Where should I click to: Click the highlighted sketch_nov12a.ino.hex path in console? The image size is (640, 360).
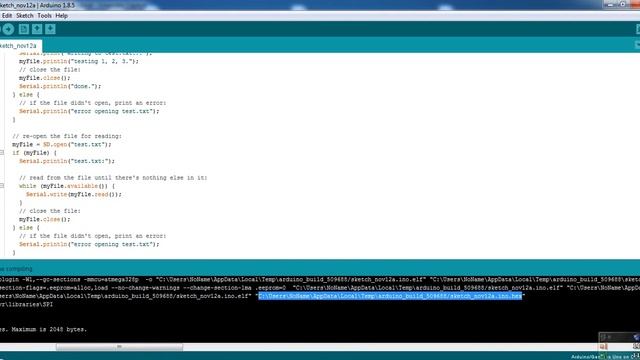click(390, 296)
